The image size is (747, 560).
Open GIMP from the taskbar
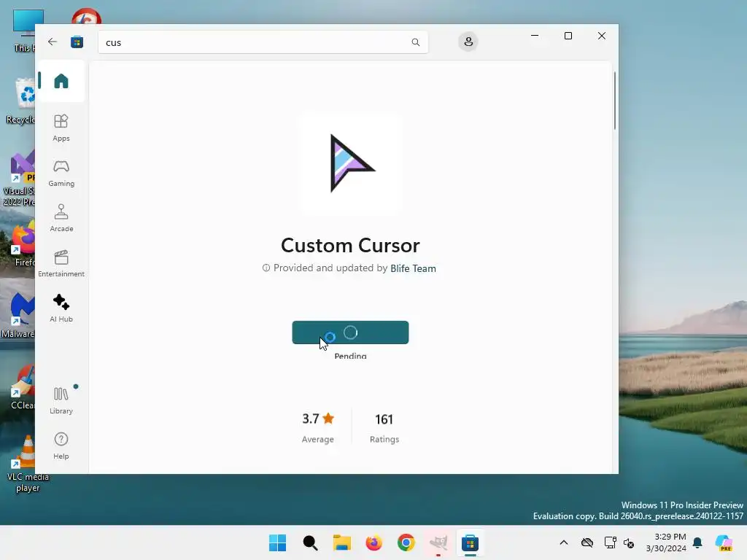point(438,542)
